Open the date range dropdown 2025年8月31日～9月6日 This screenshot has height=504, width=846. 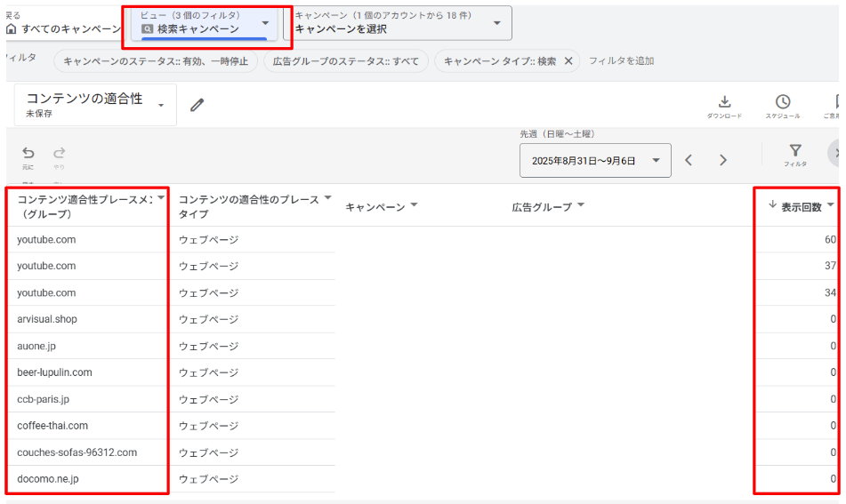click(x=595, y=160)
